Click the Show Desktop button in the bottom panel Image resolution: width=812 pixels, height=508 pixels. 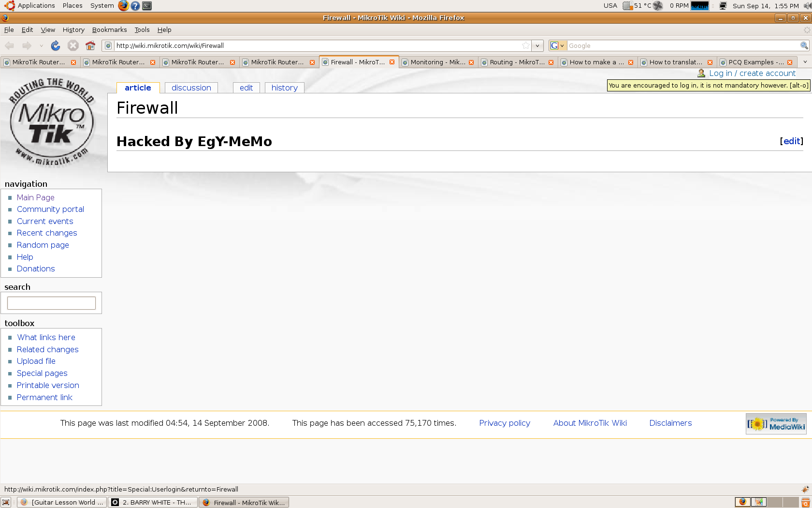coord(6,502)
